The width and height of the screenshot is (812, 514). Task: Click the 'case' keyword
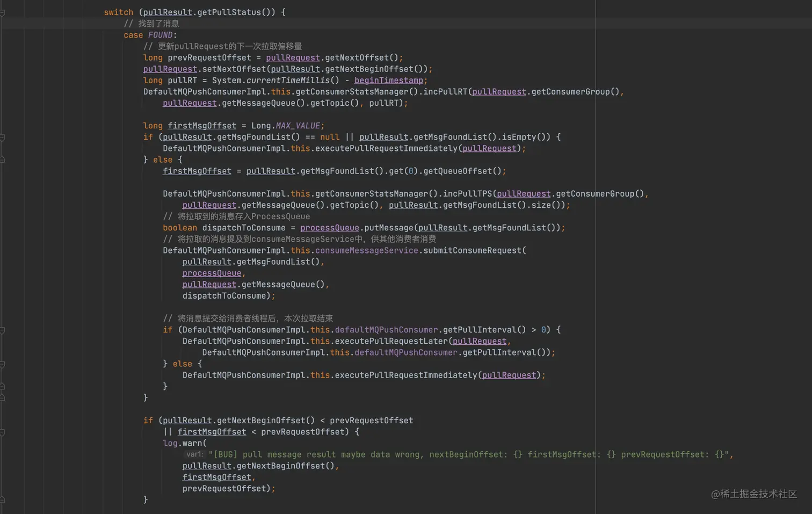point(133,35)
